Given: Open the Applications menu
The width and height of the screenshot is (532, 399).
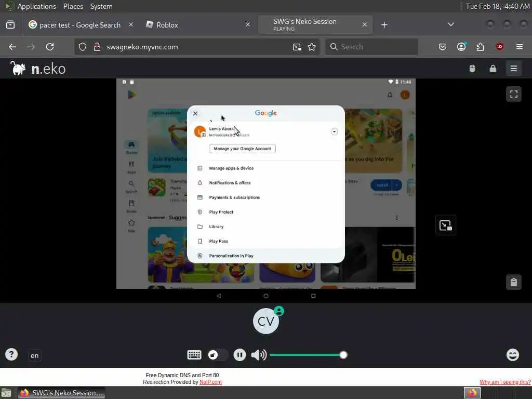Looking at the screenshot, I should [x=37, y=6].
